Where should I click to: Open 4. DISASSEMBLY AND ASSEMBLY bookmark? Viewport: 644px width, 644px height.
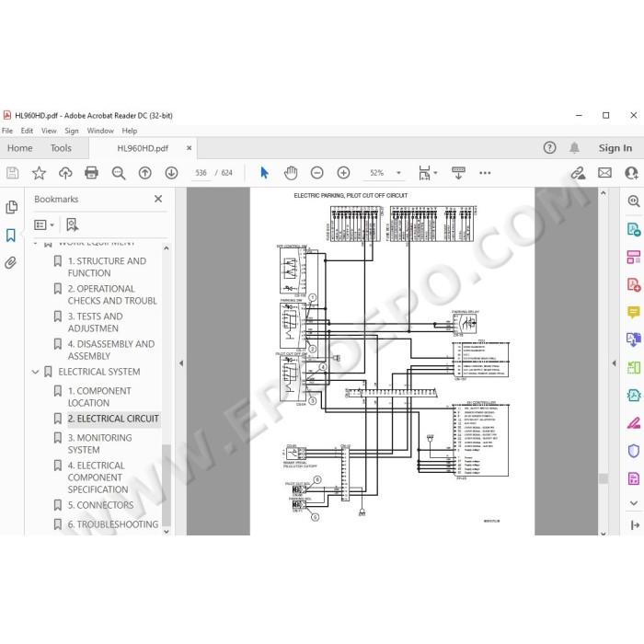[x=111, y=350]
